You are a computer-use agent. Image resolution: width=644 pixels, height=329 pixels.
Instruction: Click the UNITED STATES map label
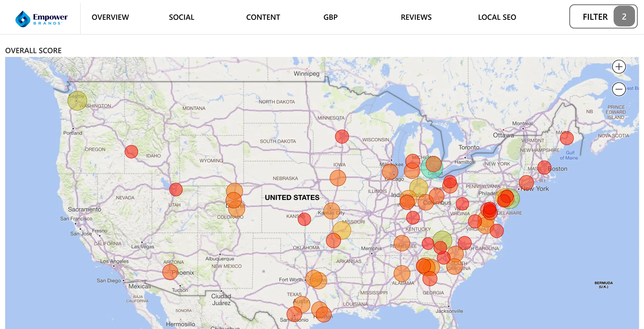click(x=292, y=197)
